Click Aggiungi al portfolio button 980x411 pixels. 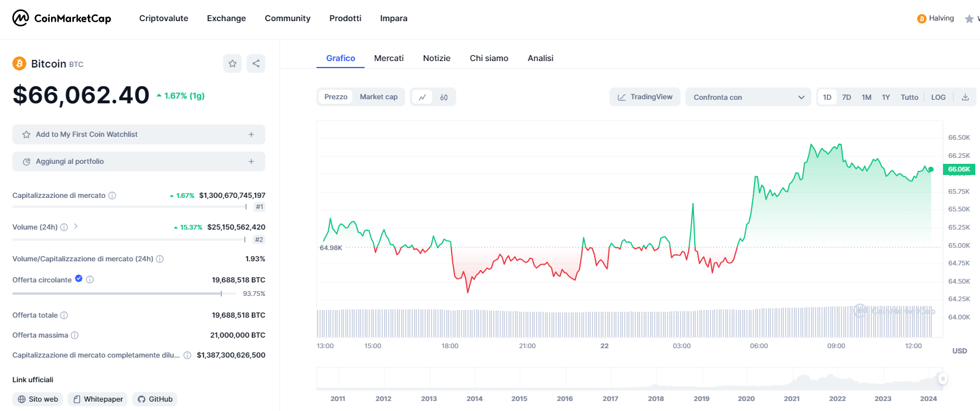(x=139, y=161)
